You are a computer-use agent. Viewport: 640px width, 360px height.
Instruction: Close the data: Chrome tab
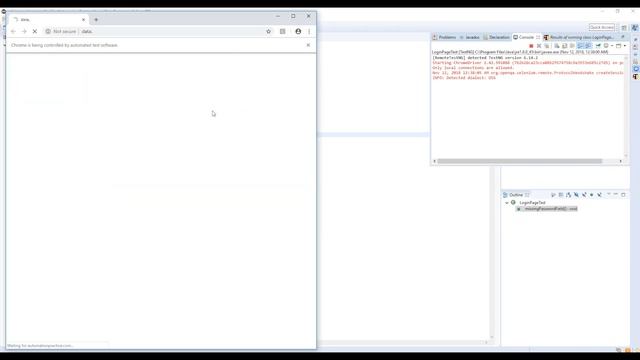(83, 20)
